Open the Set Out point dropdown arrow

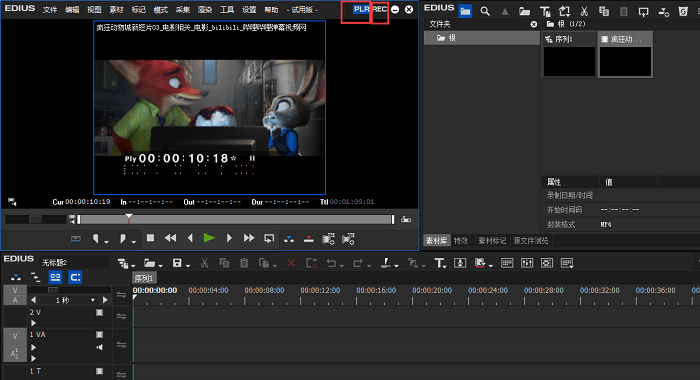coord(133,242)
